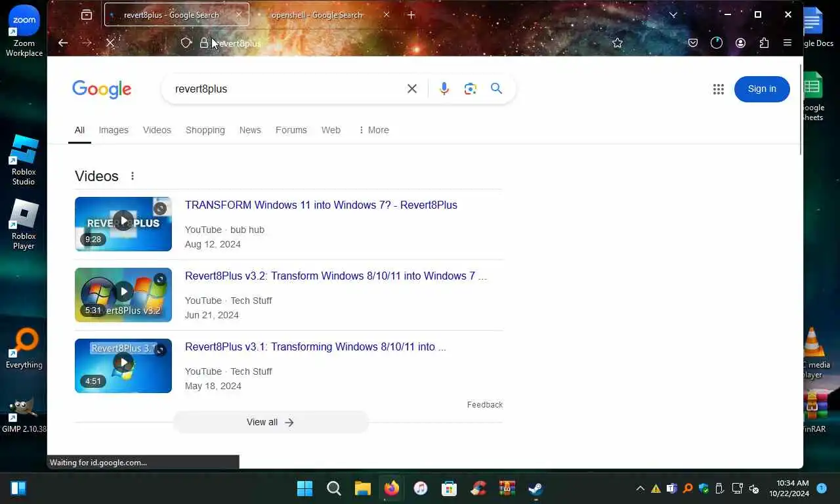Open Revert8Plus v3.2 video link
The width and height of the screenshot is (840, 504).
point(336,276)
